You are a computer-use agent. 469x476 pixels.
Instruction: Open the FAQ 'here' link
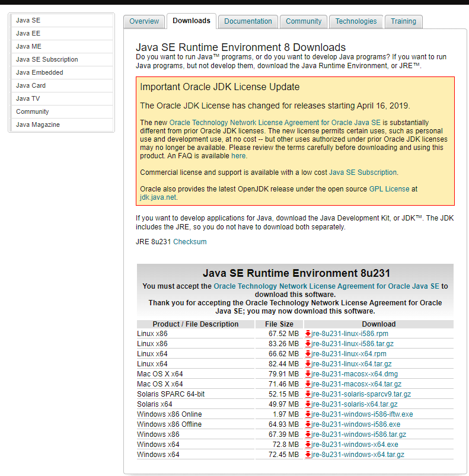(238, 156)
